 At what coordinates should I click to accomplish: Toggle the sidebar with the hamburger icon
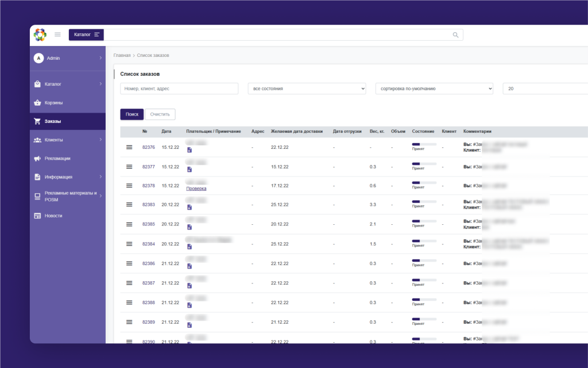[57, 34]
